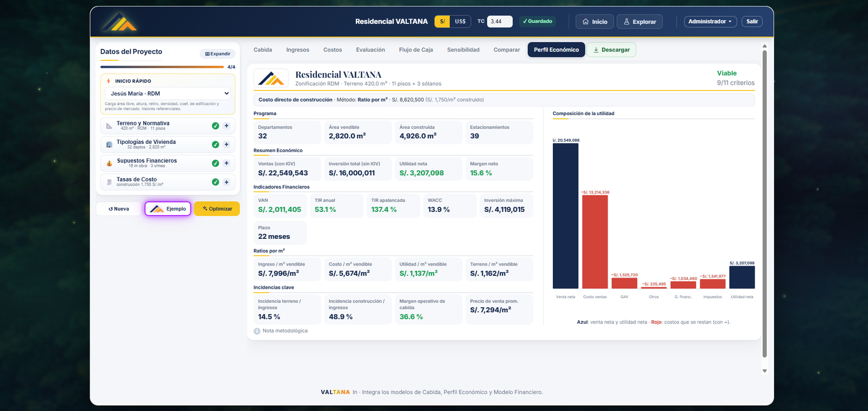Click the Margen neto value 15.6 %

481,173
